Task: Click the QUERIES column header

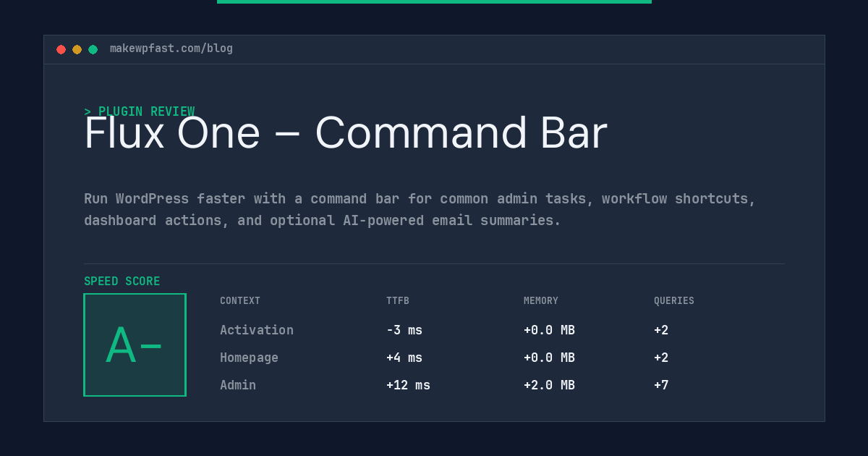Action: (x=674, y=300)
